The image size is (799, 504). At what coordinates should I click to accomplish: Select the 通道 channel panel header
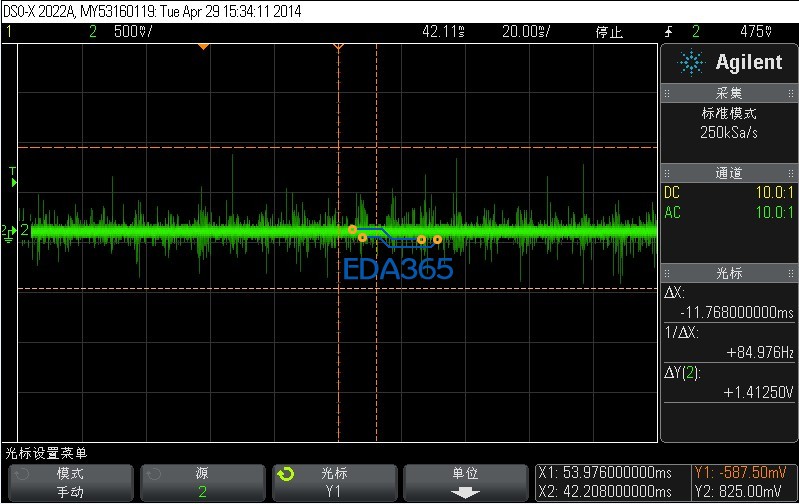[729, 173]
